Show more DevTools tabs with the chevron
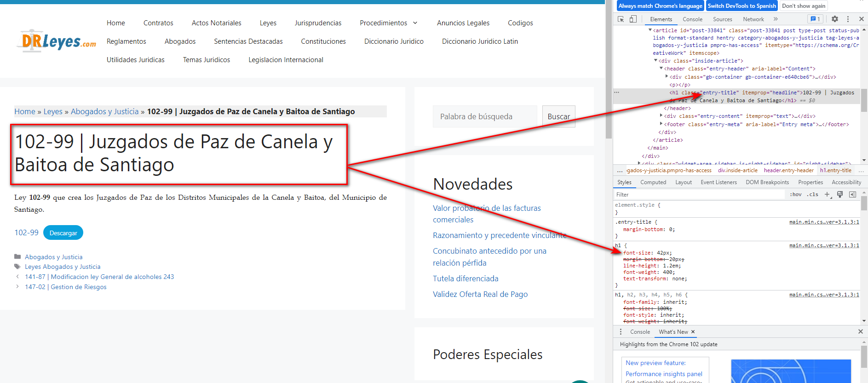The image size is (868, 383). click(776, 19)
